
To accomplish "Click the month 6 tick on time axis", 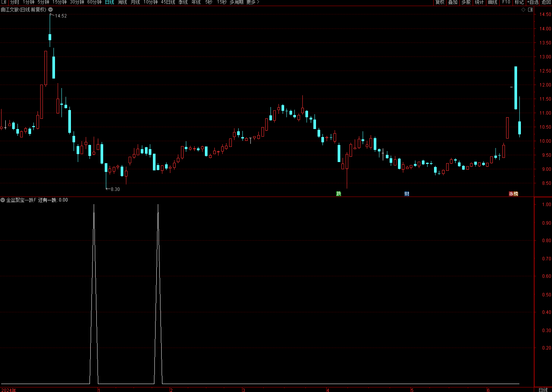I will click(489, 390).
